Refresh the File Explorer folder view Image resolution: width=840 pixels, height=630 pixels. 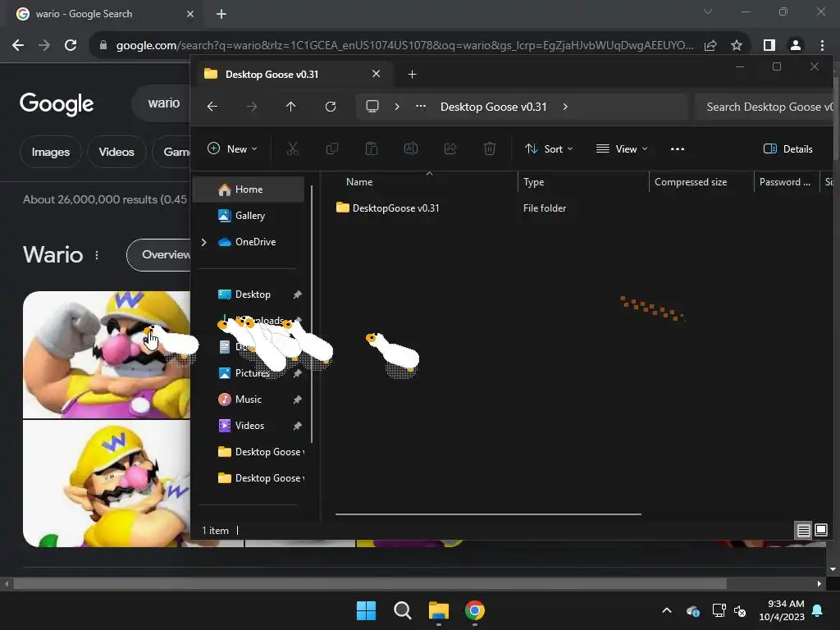(331, 107)
